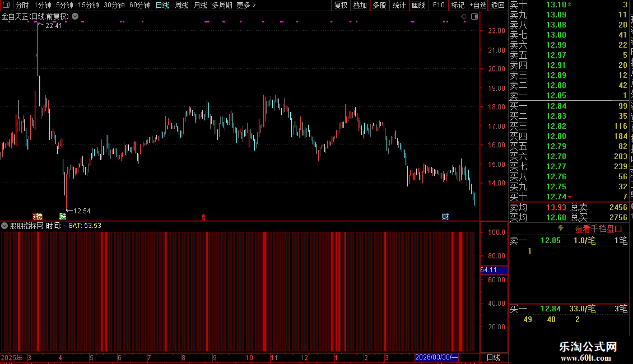Click the 卖均 13.93 average row
Screen dimensions: 633x364
pos(538,207)
